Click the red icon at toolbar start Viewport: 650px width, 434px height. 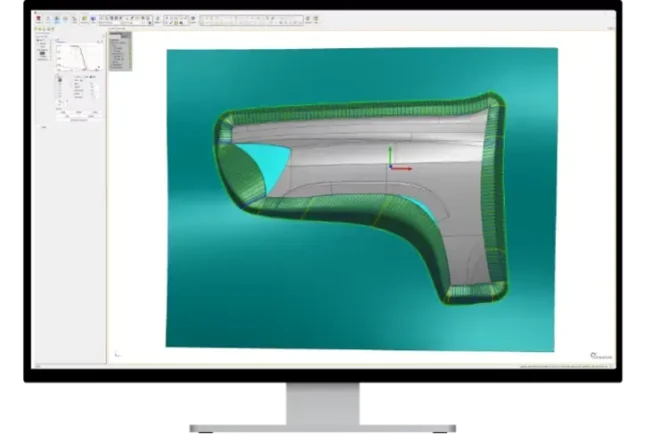click(38, 18)
